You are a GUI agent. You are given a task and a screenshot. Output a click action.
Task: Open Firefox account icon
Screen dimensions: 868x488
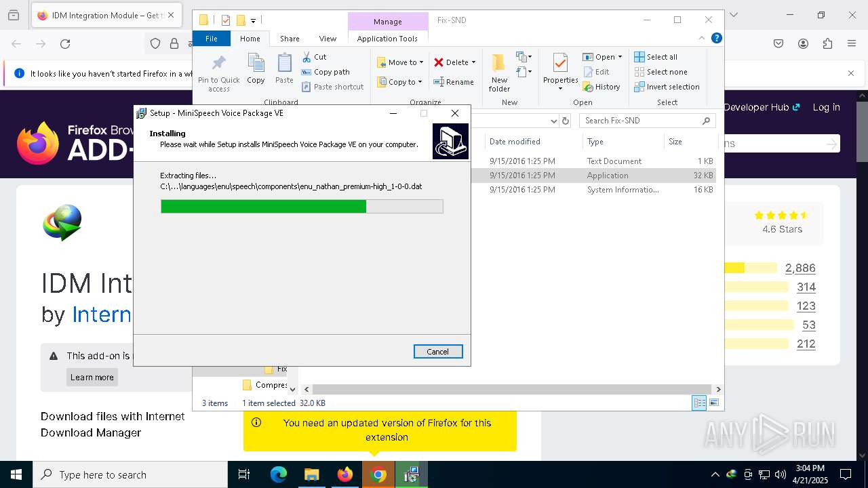pyautogui.click(x=803, y=44)
